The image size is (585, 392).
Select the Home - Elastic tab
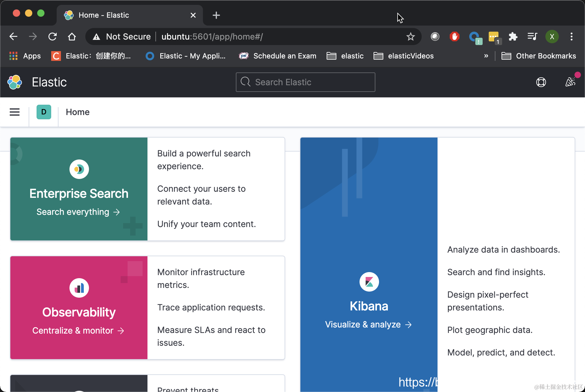[x=122, y=15]
